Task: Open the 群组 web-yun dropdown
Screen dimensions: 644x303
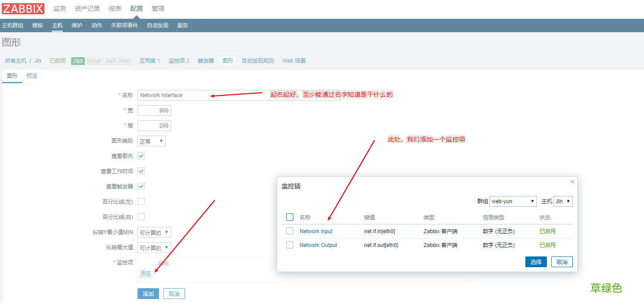Action: [513, 201]
